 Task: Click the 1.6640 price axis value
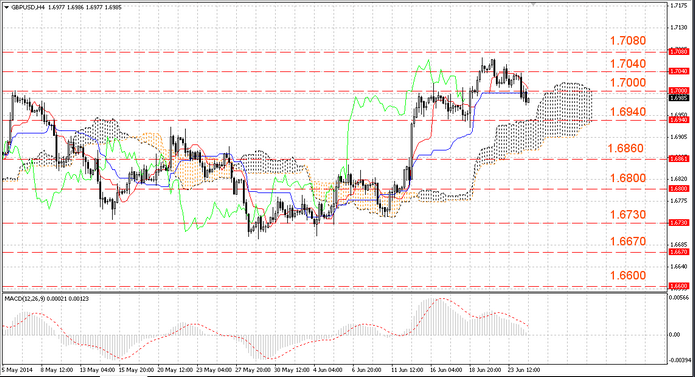coord(679,267)
